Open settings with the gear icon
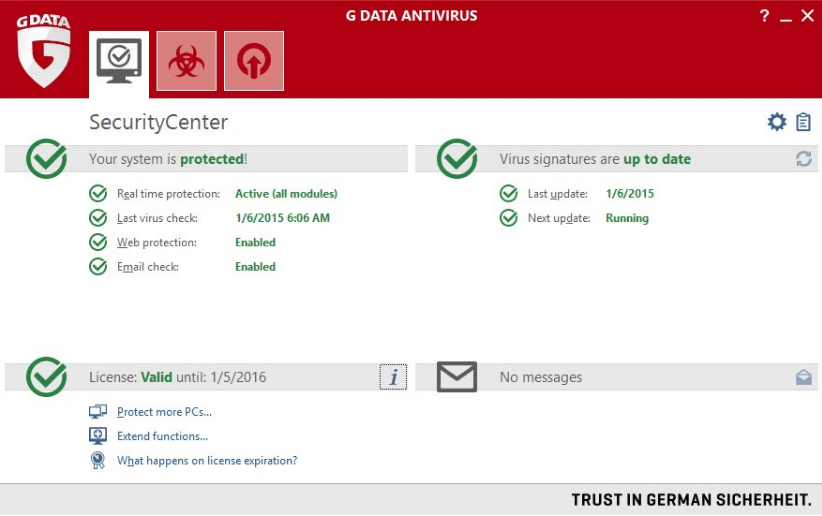The height and width of the screenshot is (516, 822). click(776, 122)
